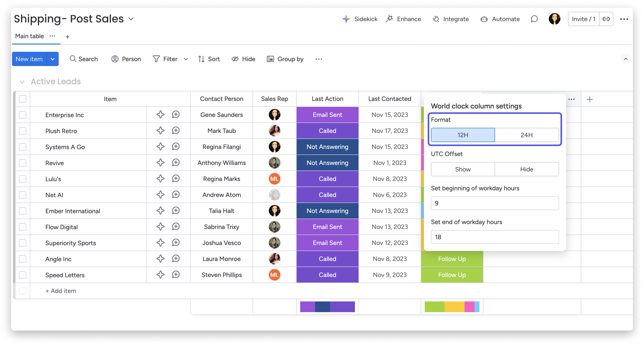Add a new board view tab

pos(67,37)
